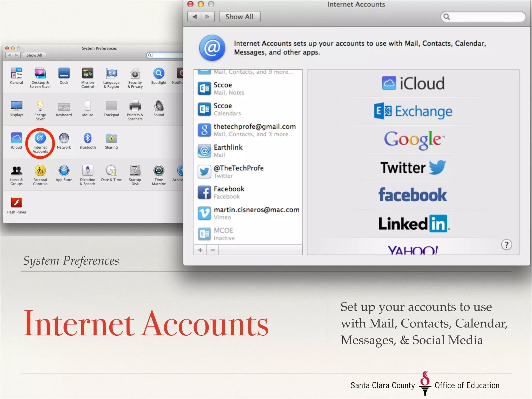Add account with plus button
The image size is (532, 399).
click(x=200, y=250)
